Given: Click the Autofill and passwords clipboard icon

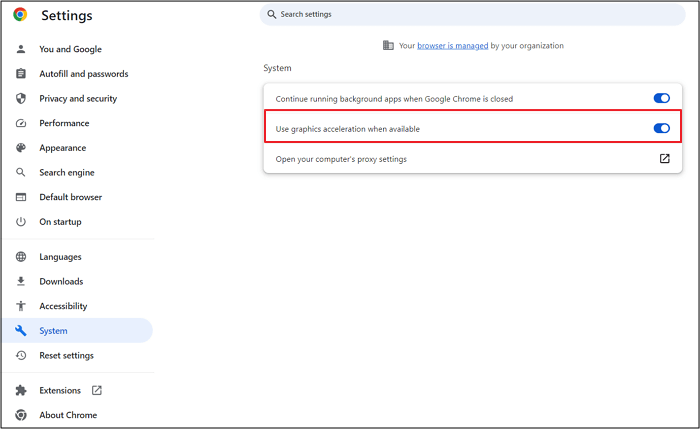Looking at the screenshot, I should point(20,74).
